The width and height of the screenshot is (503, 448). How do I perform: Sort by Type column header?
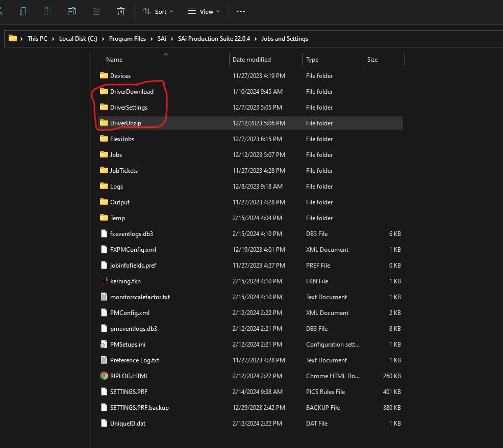(x=312, y=60)
